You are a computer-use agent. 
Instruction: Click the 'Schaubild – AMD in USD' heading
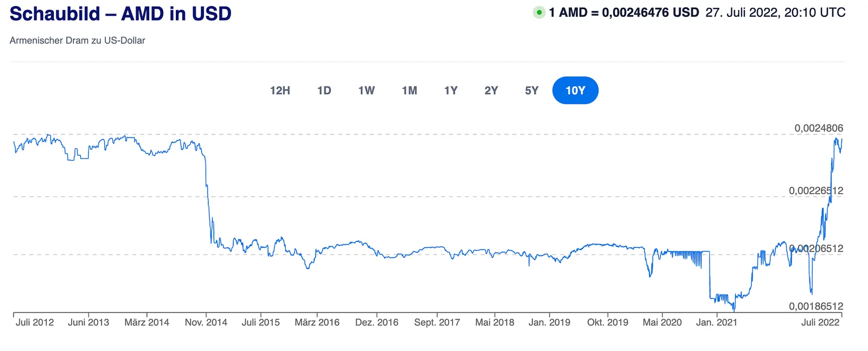[x=120, y=14]
